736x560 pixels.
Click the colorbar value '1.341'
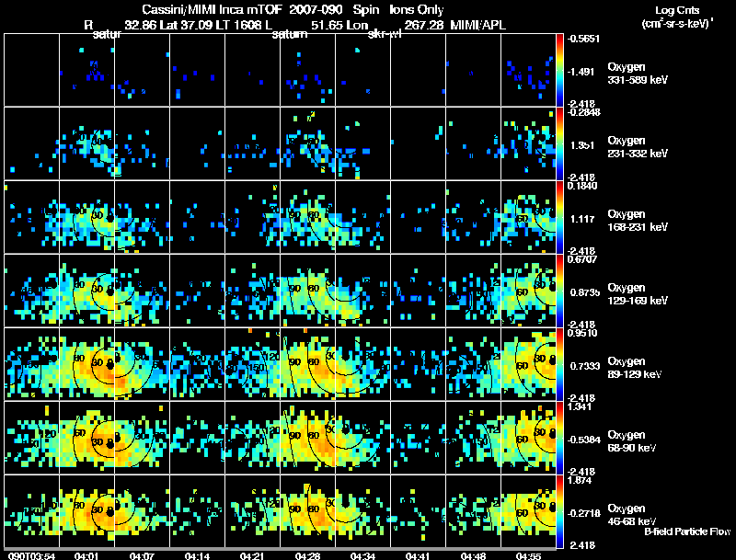(x=580, y=406)
